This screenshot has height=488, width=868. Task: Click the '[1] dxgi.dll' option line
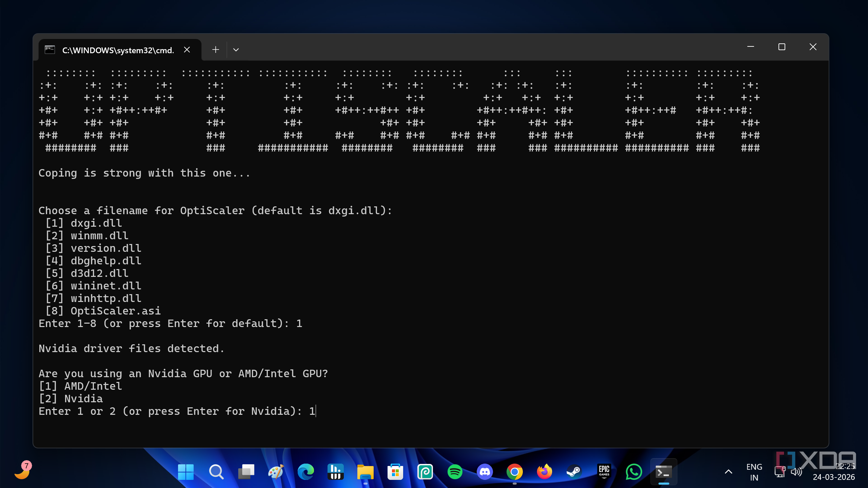tap(83, 223)
